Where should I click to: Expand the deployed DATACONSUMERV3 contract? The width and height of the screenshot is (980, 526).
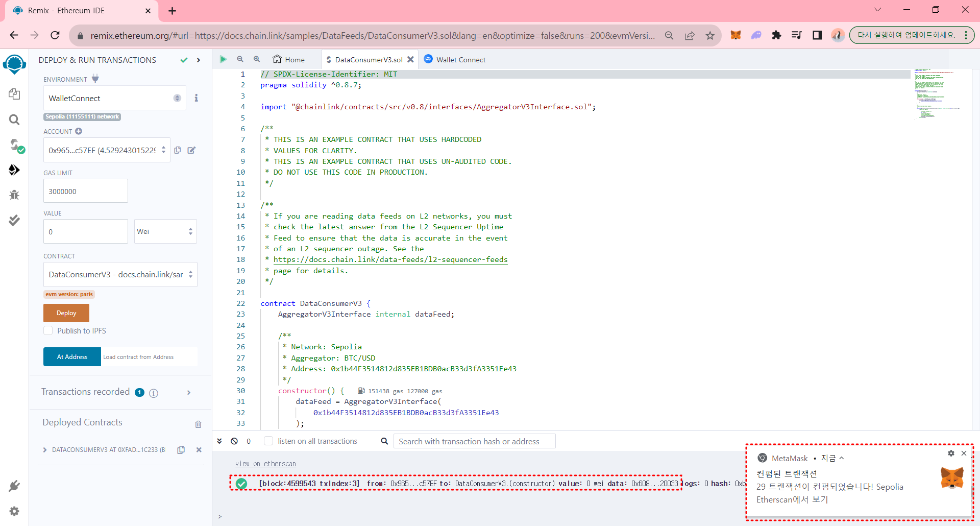45,450
